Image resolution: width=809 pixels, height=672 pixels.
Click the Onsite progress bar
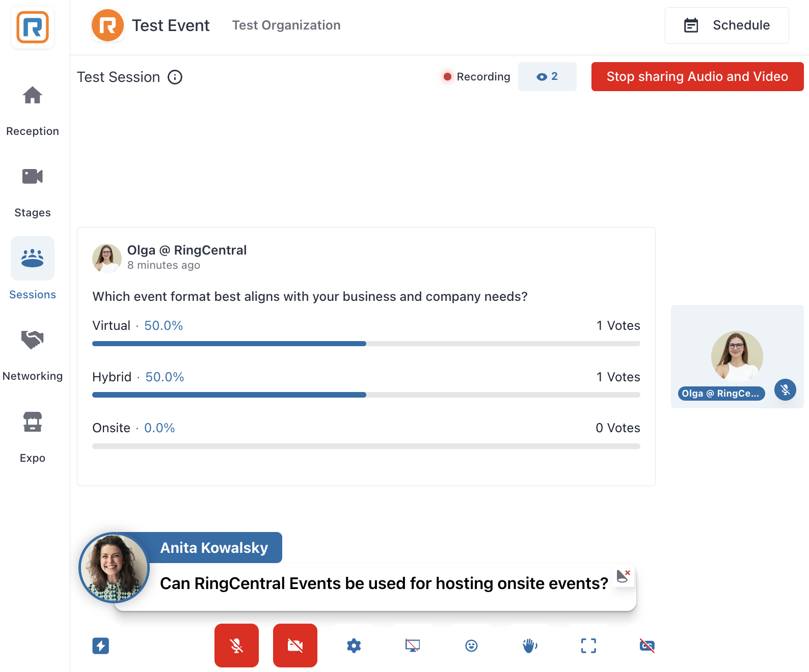coord(366,446)
